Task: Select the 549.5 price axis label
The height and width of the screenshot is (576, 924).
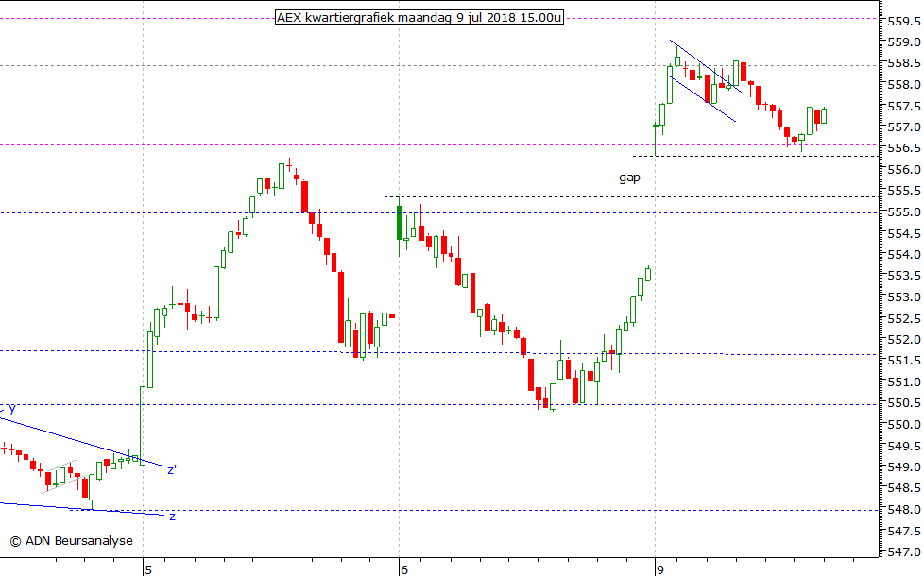Action: [904, 446]
